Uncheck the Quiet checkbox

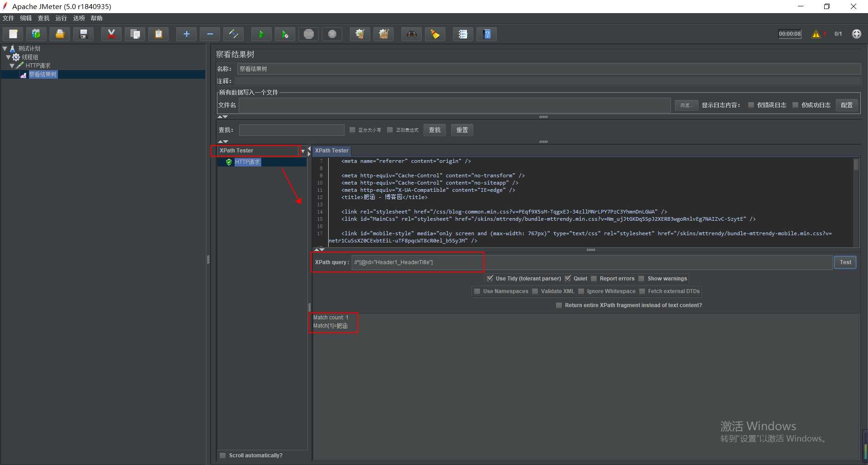[568, 278]
